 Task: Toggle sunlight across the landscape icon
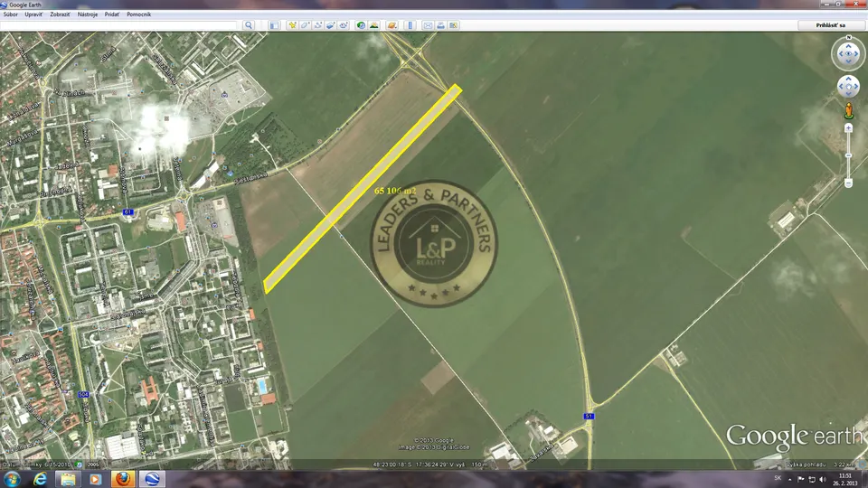click(374, 25)
